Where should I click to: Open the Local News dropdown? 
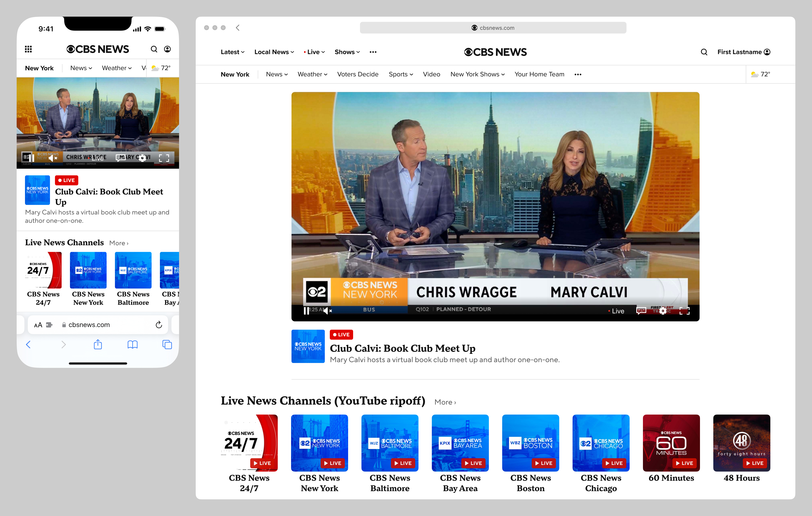coord(274,52)
